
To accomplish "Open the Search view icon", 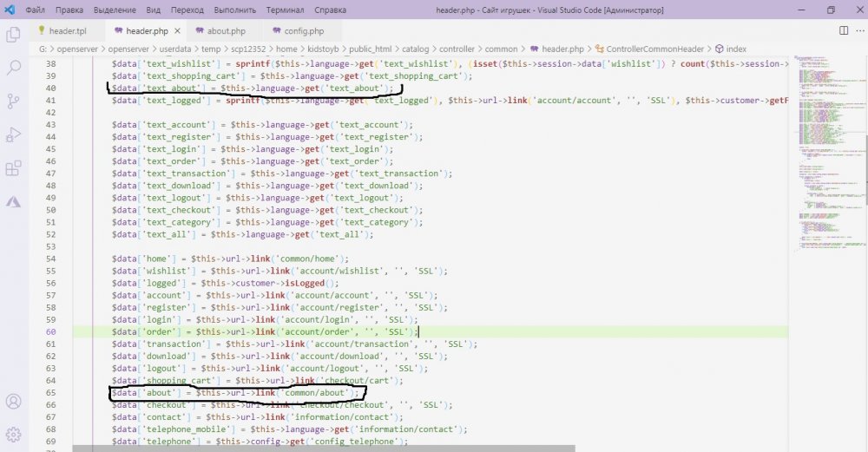I will [x=13, y=68].
